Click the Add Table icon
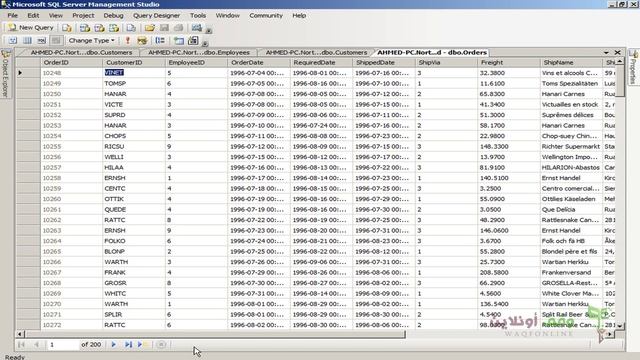Screen dimensions: 640x360 [x=179, y=40]
